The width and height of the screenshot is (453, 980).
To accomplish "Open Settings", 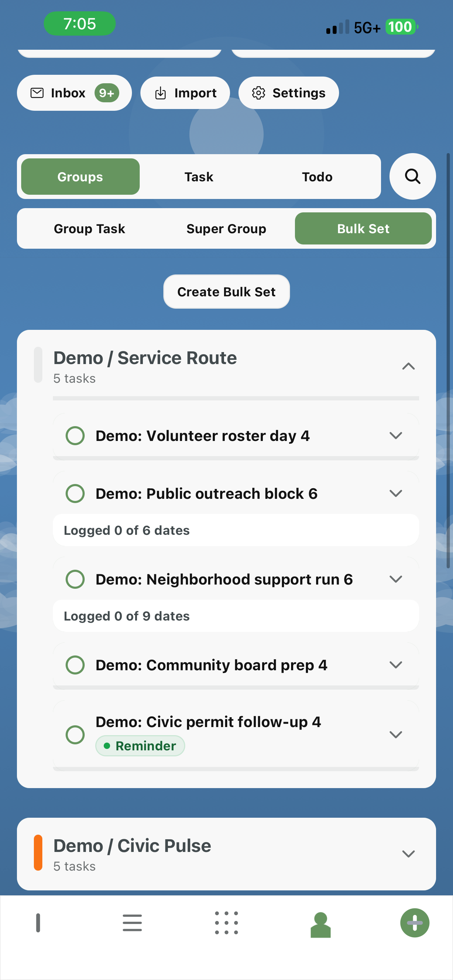I will point(288,93).
